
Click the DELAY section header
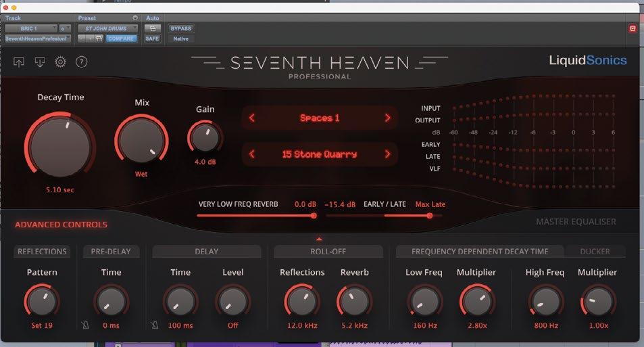[207, 251]
